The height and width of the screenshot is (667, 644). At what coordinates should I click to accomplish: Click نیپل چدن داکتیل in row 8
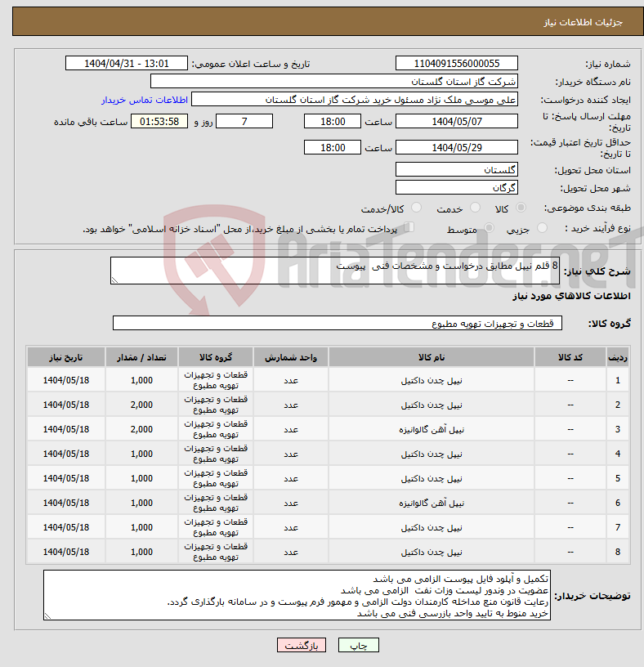click(432, 552)
